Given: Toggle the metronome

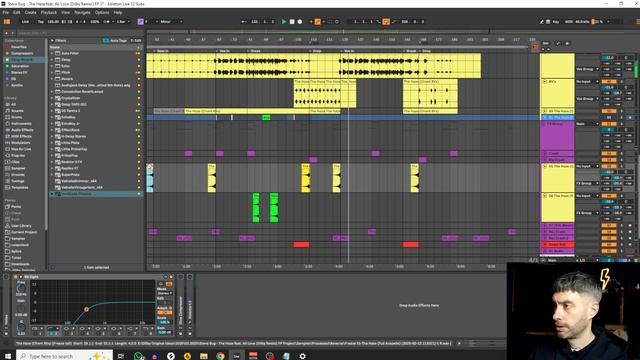Looking at the screenshot, I should [x=106, y=22].
